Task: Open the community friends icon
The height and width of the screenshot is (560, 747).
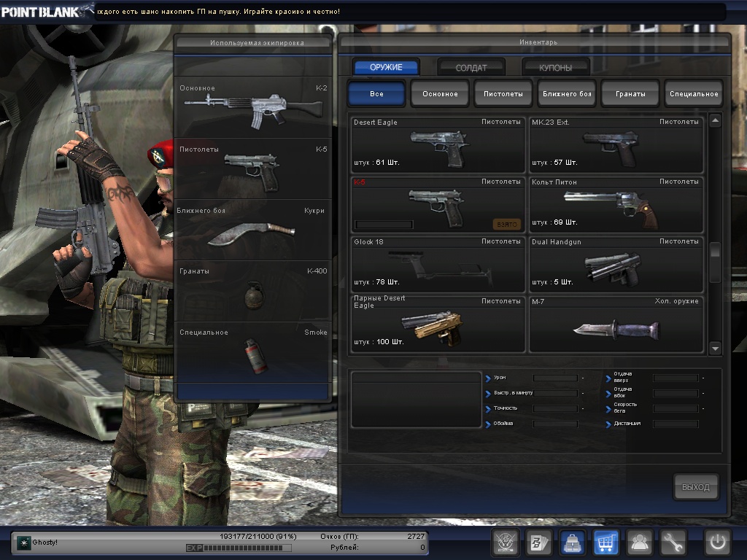Action: tap(639, 542)
